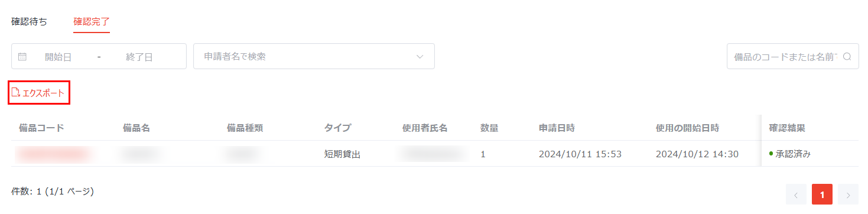Click inside the 申請者名で検索 combo box
The height and width of the screenshot is (214, 868).
(x=314, y=56)
